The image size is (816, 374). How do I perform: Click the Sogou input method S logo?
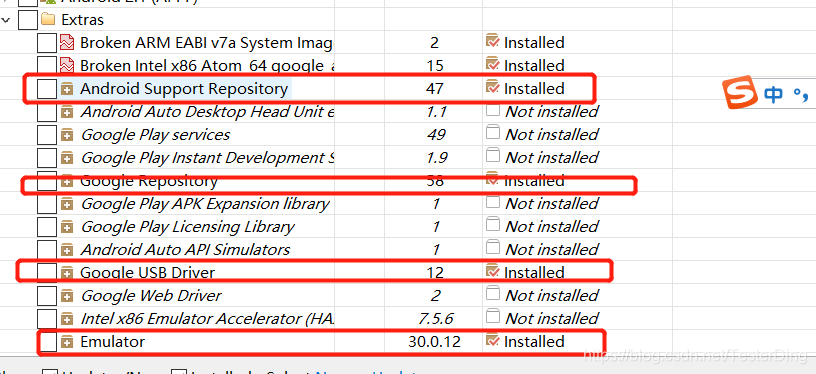(740, 92)
